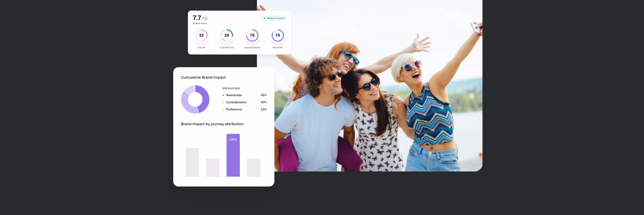Click the 15% Preference value

coord(264,109)
